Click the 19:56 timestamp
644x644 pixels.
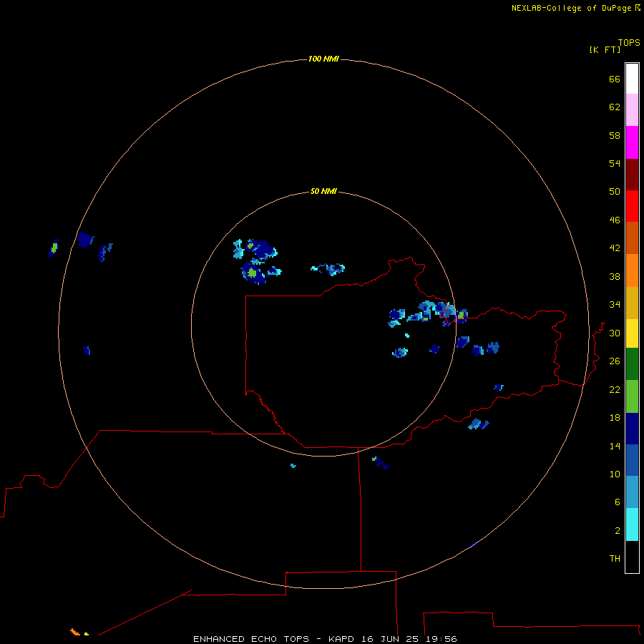coord(441,639)
